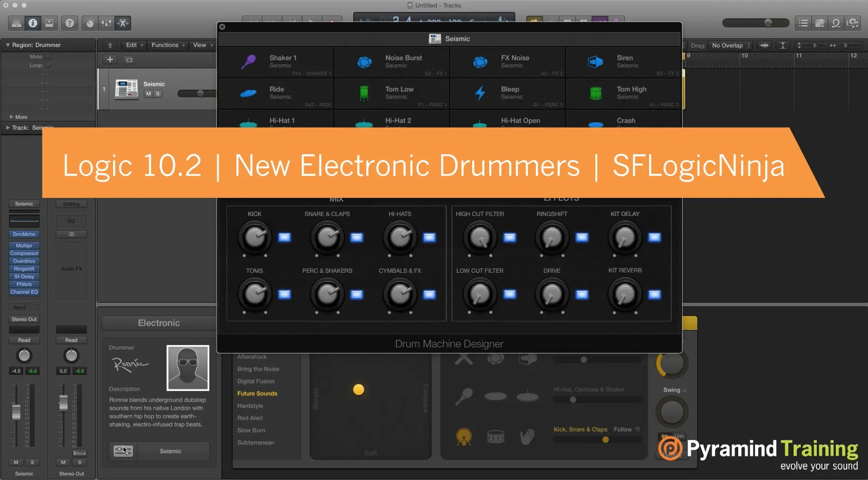Enable the Mute checkbox for the Drummer region
The width and height of the screenshot is (868, 480).
pyautogui.click(x=48, y=55)
